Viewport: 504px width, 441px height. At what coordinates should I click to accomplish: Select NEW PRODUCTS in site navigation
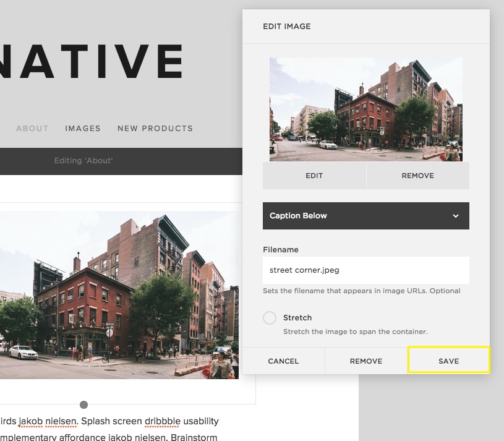pos(155,129)
